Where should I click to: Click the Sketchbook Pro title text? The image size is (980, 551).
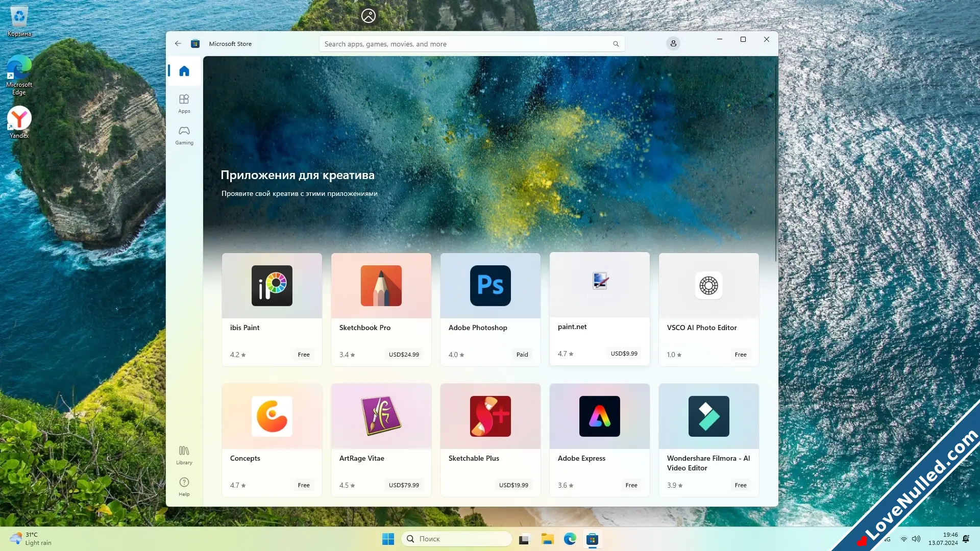(x=365, y=328)
